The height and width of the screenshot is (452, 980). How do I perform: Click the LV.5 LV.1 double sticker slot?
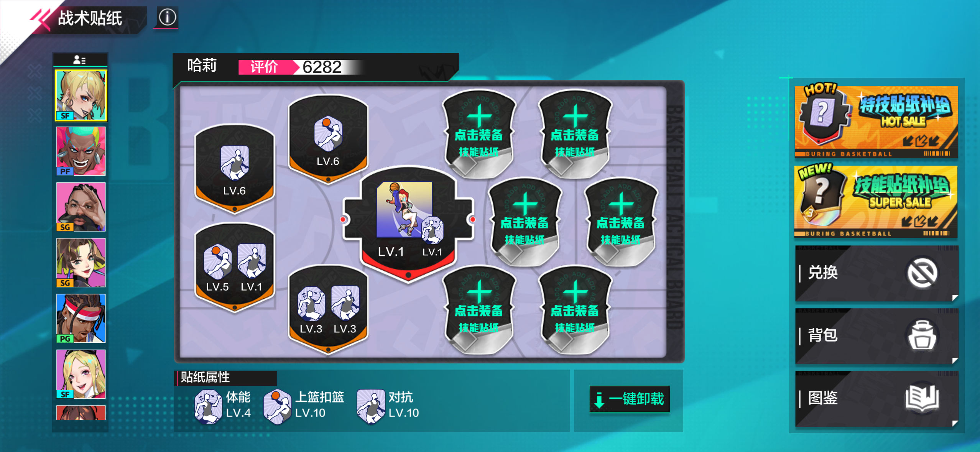tap(235, 268)
